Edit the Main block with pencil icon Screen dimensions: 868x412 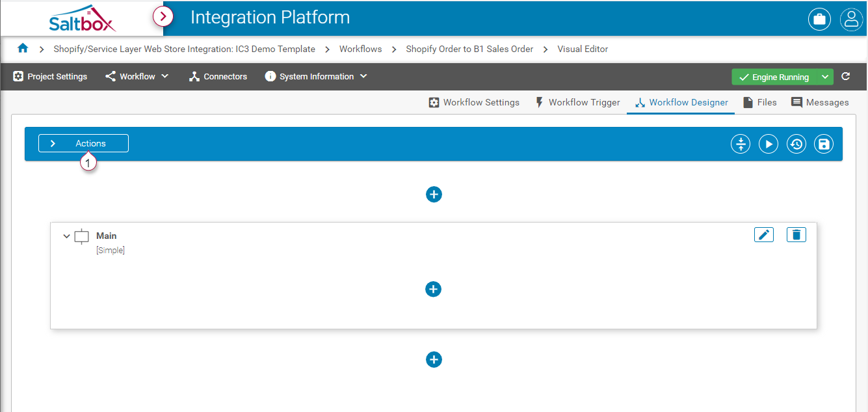(764, 234)
